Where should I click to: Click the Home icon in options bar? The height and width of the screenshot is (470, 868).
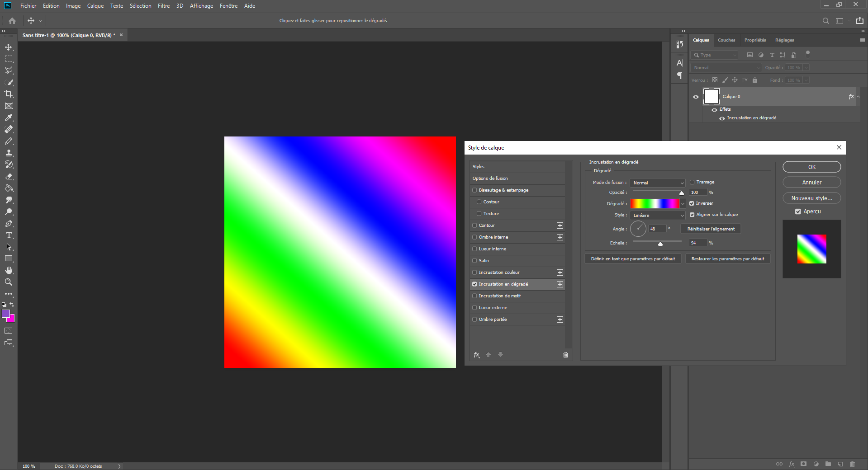[12, 21]
